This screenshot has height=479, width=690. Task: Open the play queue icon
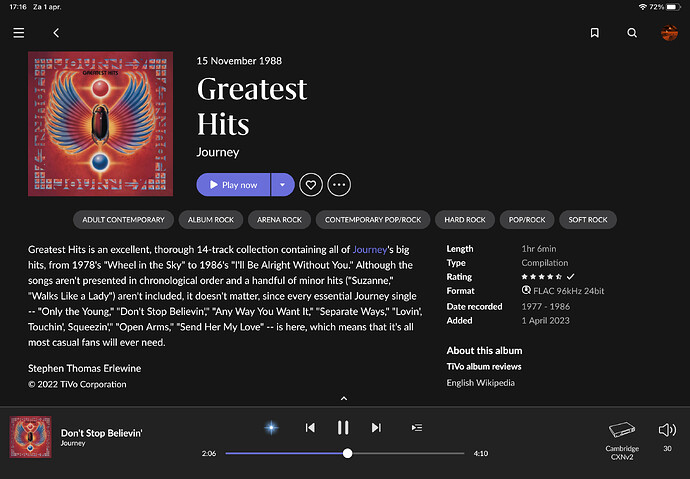[417, 428]
